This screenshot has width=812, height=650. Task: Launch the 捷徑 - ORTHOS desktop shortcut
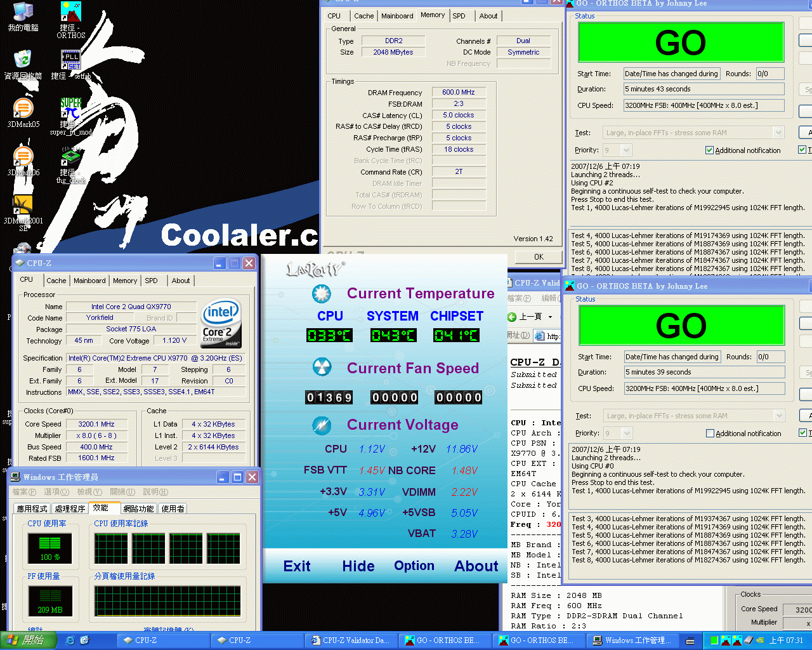point(70,12)
